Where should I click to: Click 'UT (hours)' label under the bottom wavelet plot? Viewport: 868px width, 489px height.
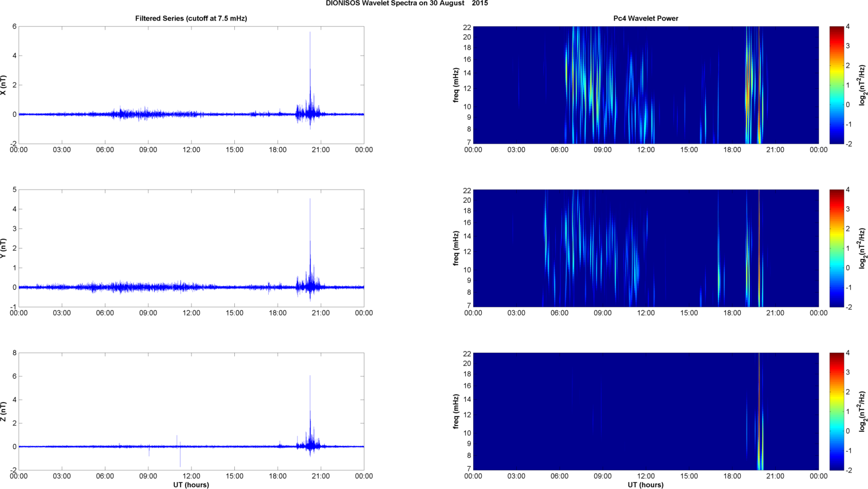coord(646,485)
